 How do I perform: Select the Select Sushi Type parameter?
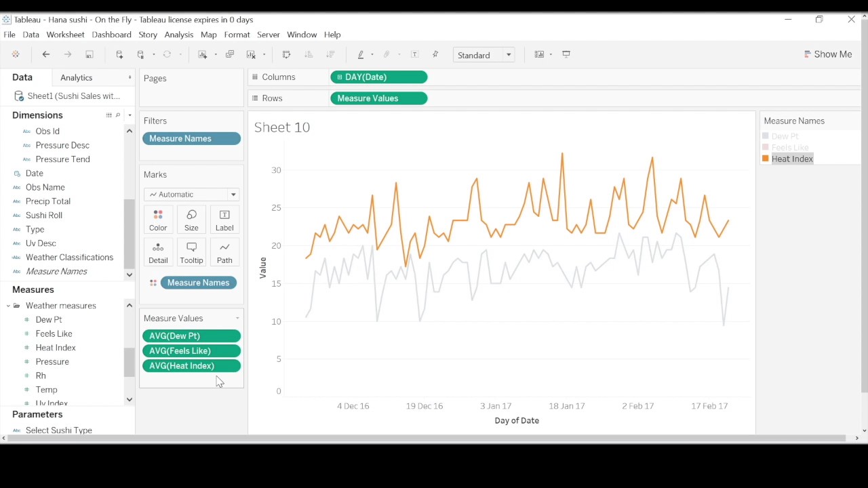(59, 430)
